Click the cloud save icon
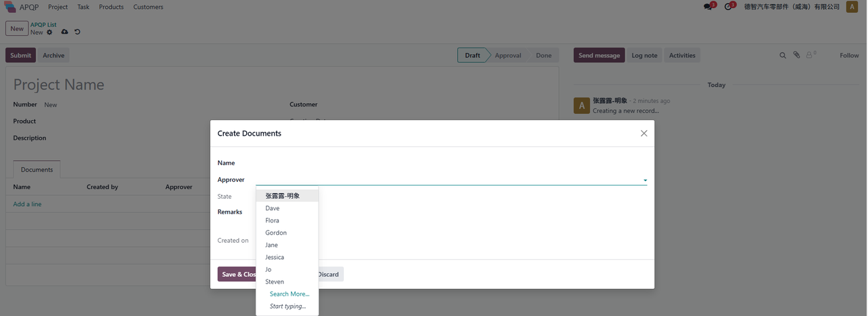Screen dimensions: 868x316 64,32
